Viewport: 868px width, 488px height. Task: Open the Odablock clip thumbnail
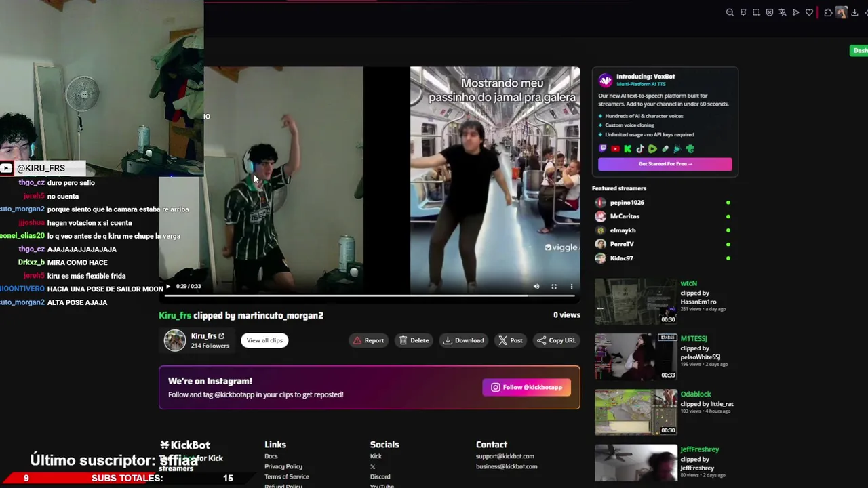point(635,412)
